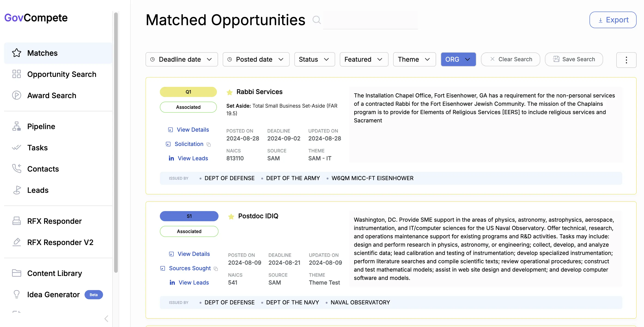This screenshot has height=327, width=644.
Task: Open the Status filter dropdown
Action: [x=314, y=59]
